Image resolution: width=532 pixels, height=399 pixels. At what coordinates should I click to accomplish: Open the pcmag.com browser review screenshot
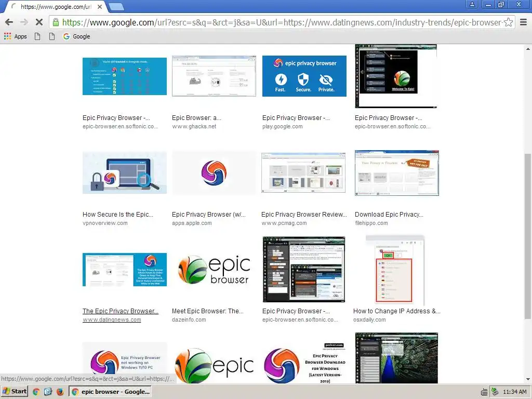(x=303, y=172)
